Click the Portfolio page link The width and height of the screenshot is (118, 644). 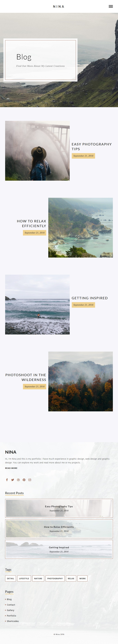11,616
